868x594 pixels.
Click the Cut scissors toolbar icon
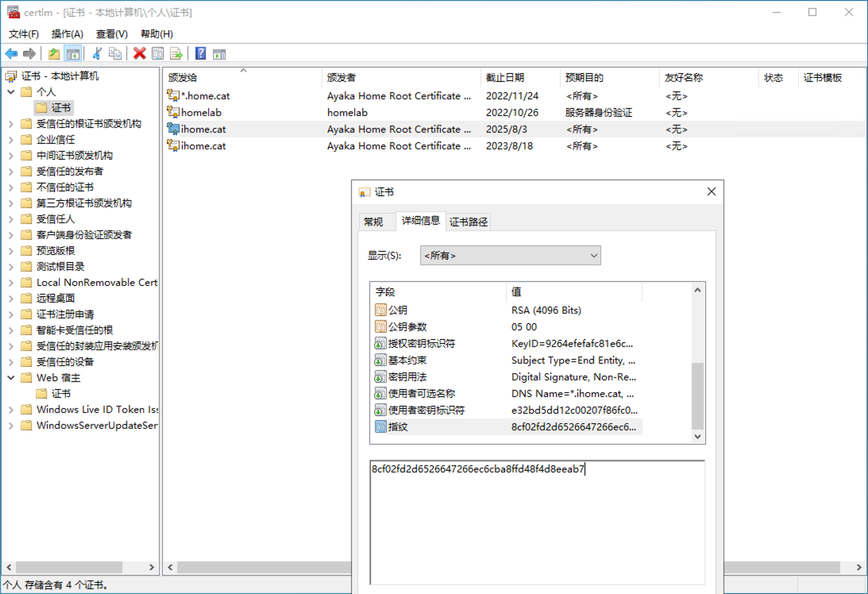point(97,53)
